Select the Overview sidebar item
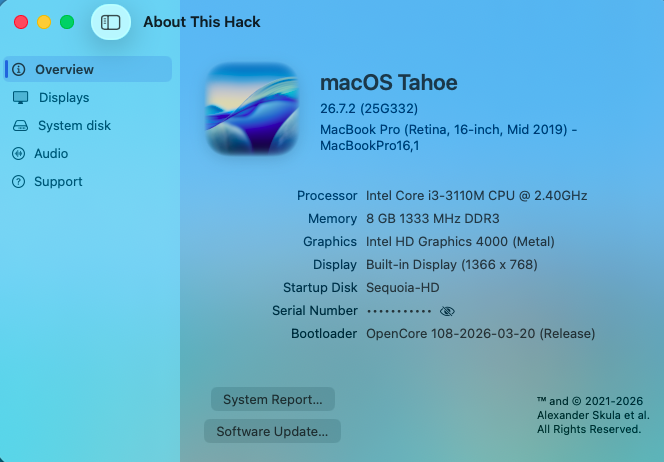The image size is (664, 462). [88, 69]
